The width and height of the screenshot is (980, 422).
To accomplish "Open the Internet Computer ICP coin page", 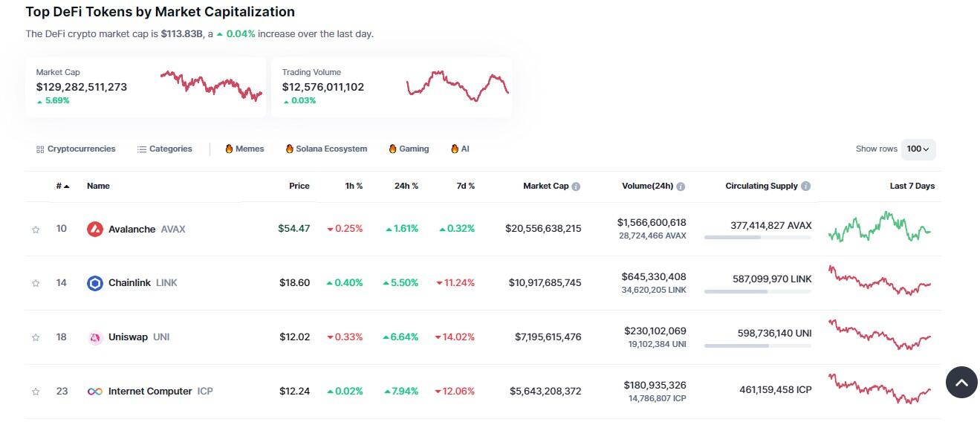I will [x=150, y=392].
